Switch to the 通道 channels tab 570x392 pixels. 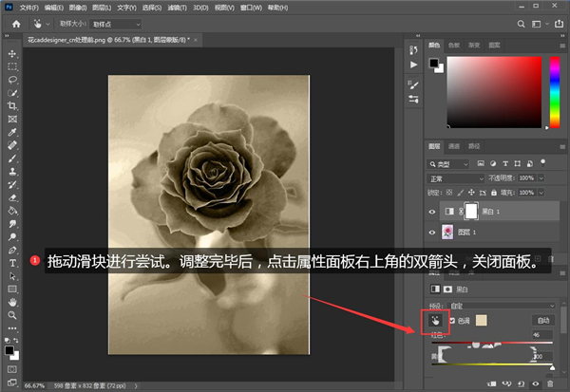point(454,146)
